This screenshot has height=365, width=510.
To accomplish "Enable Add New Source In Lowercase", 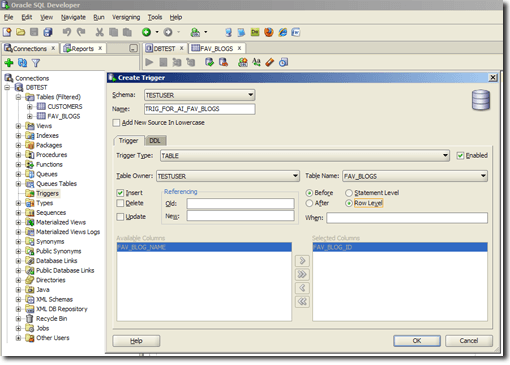I will click(x=116, y=123).
